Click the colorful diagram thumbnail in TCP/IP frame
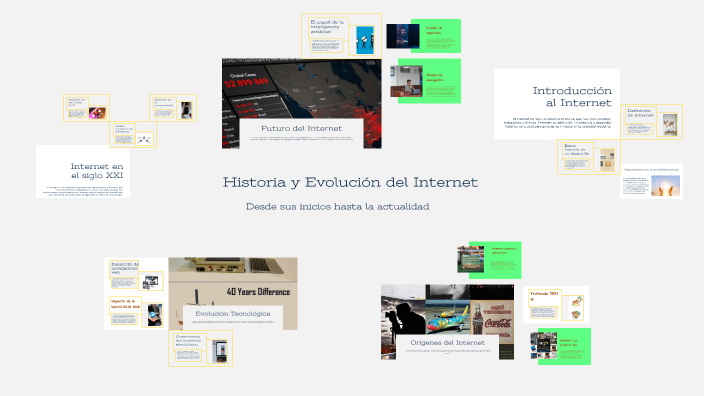Viewport: 704px width, 396px height. 576,308
